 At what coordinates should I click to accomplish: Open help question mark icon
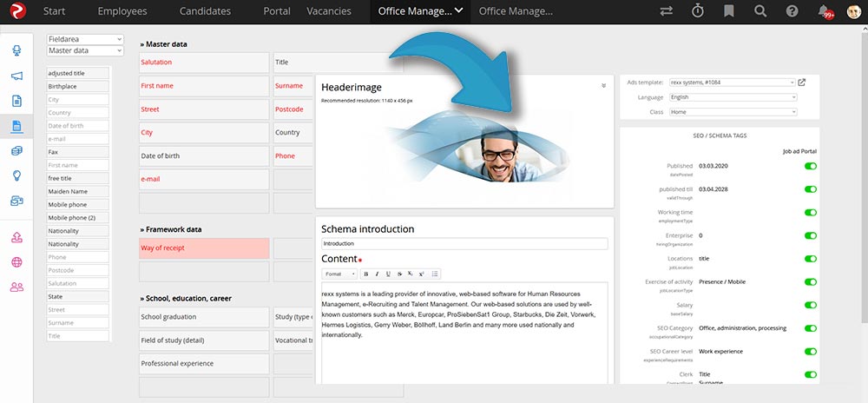click(792, 11)
